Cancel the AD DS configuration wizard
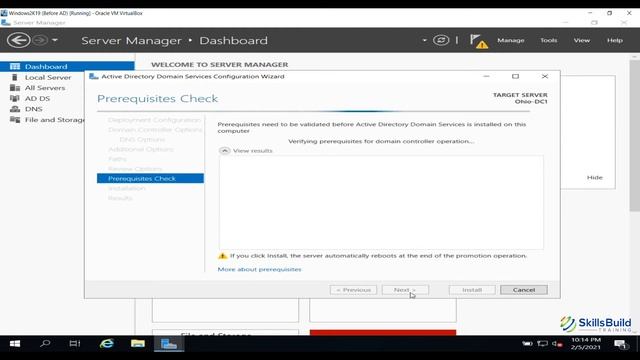 [x=524, y=290]
